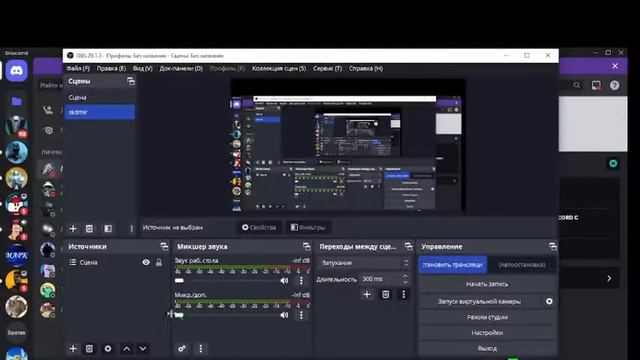Image resolution: width=640 pixels, height=360 pixels.
Task: Undock the Управление panel
Action: tap(553, 247)
